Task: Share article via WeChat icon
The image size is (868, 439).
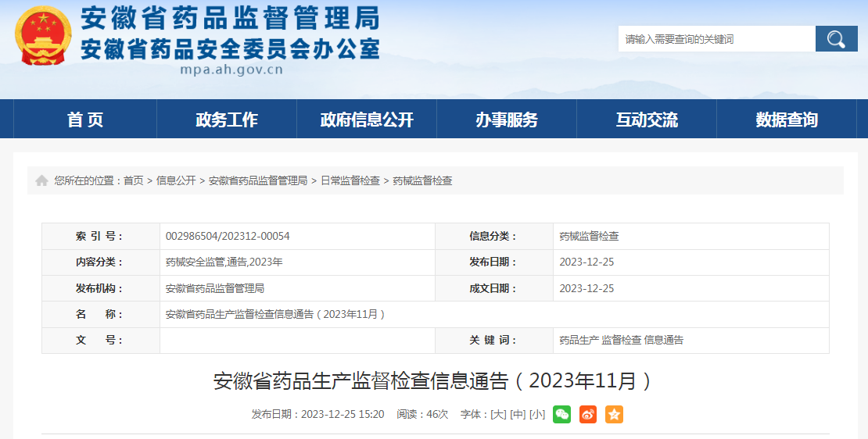Action: click(561, 414)
